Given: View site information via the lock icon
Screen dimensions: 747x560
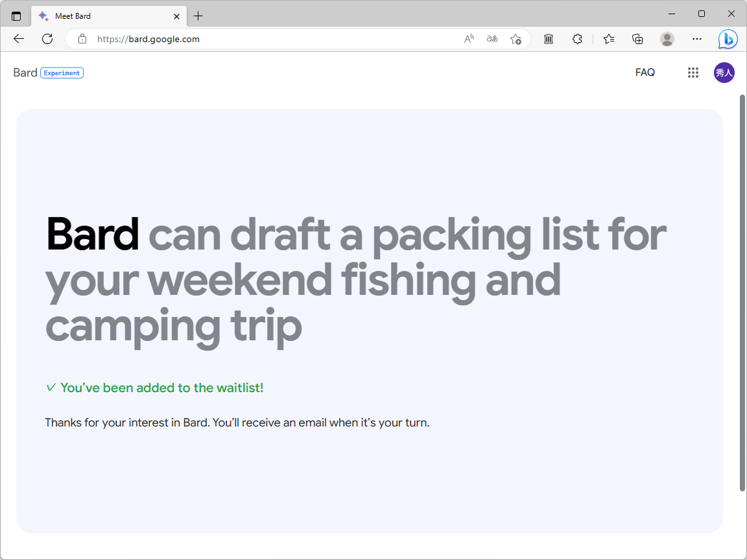Looking at the screenshot, I should click(82, 39).
